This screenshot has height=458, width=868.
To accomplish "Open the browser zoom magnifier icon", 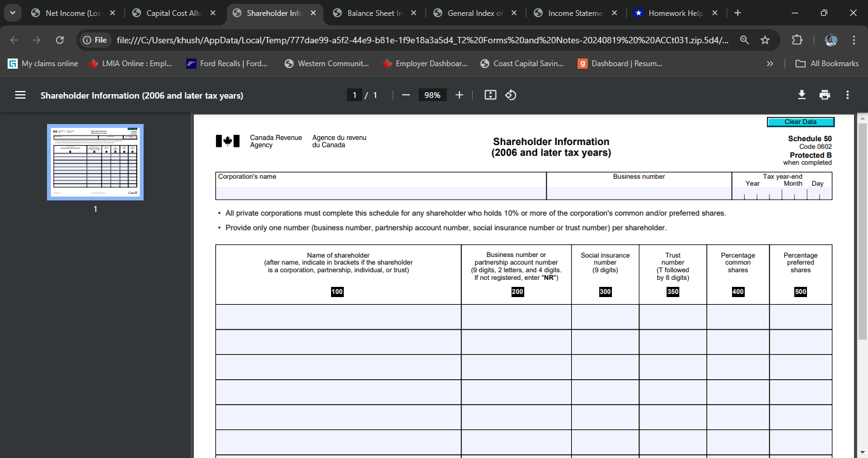I will (745, 40).
